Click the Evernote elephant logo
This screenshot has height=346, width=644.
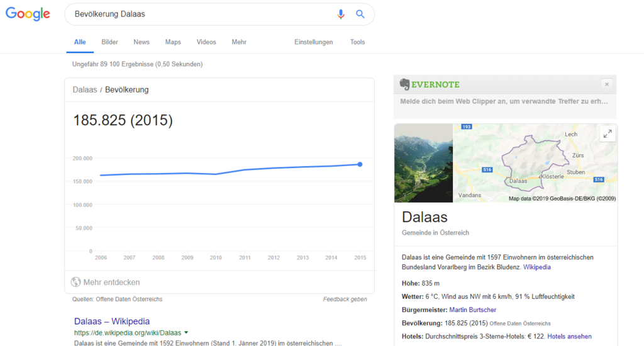(405, 84)
